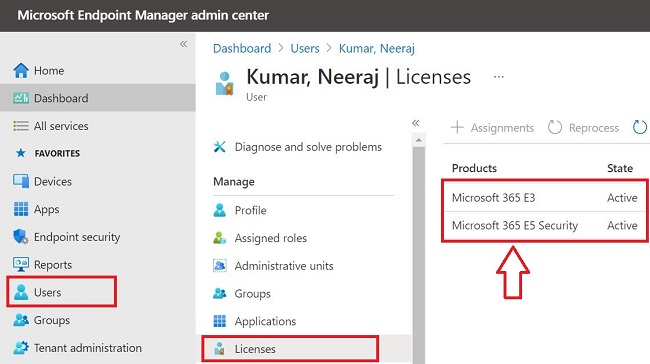
Task: Open the more options ellipsis by title
Action: pyautogui.click(x=499, y=77)
